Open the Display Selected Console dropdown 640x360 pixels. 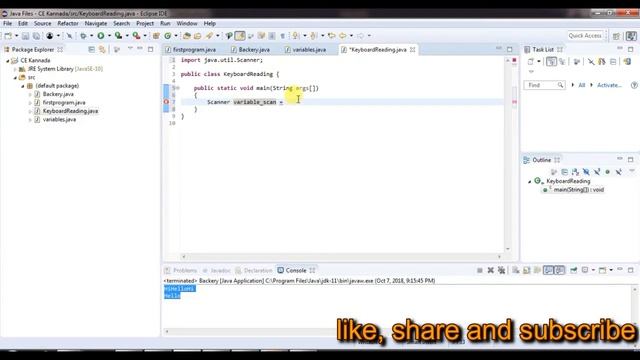click(x=593, y=270)
